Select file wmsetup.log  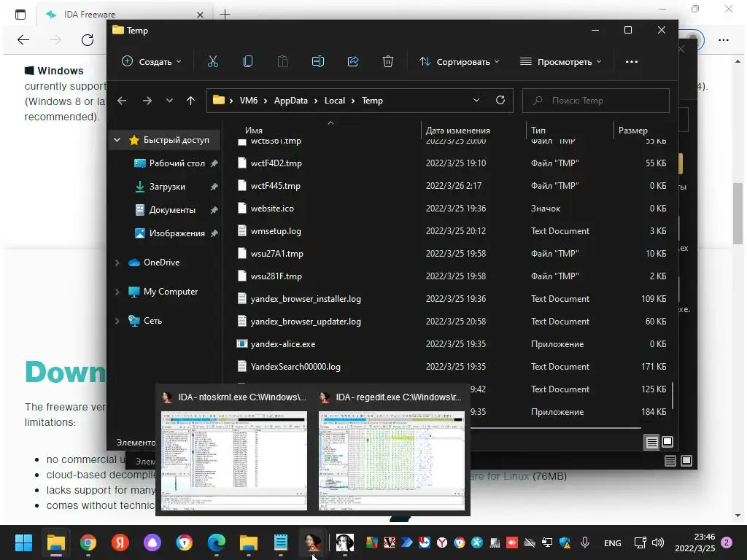(275, 231)
